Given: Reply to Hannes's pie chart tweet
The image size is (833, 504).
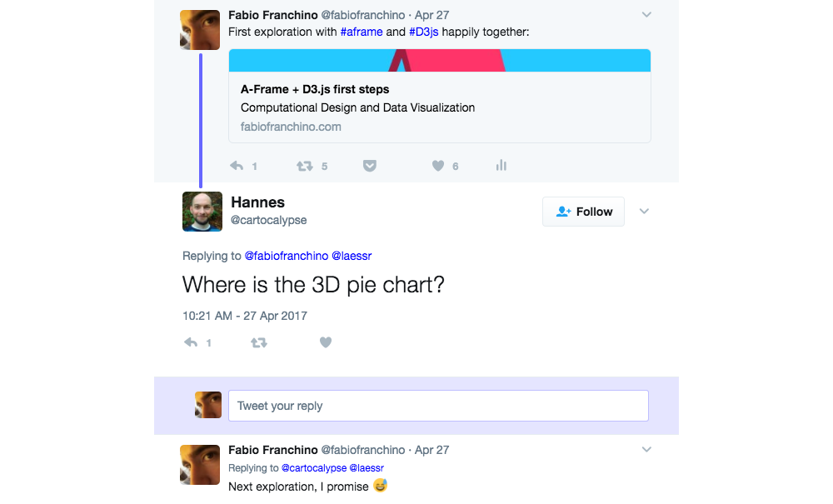Looking at the screenshot, I should pyautogui.click(x=191, y=342).
